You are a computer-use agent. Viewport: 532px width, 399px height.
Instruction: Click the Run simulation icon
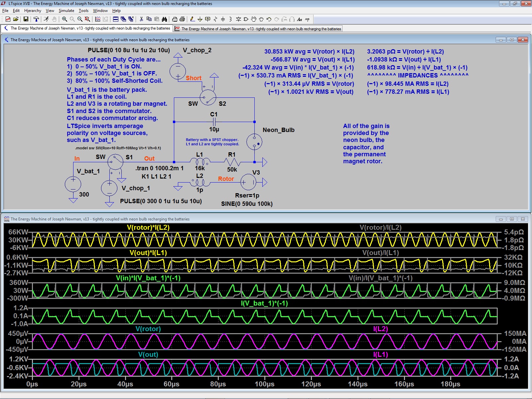(x=47, y=19)
